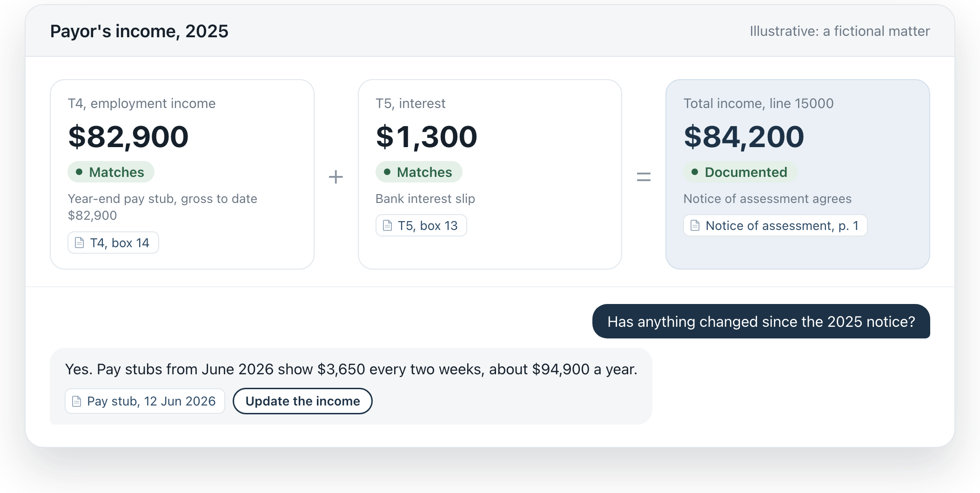Click the Update the income button

pyautogui.click(x=302, y=401)
